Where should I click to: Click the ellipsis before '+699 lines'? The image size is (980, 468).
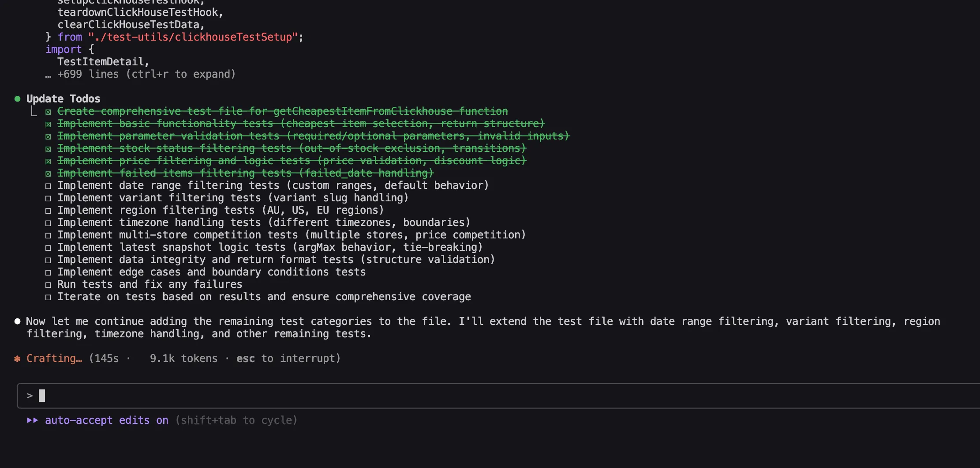tap(48, 75)
